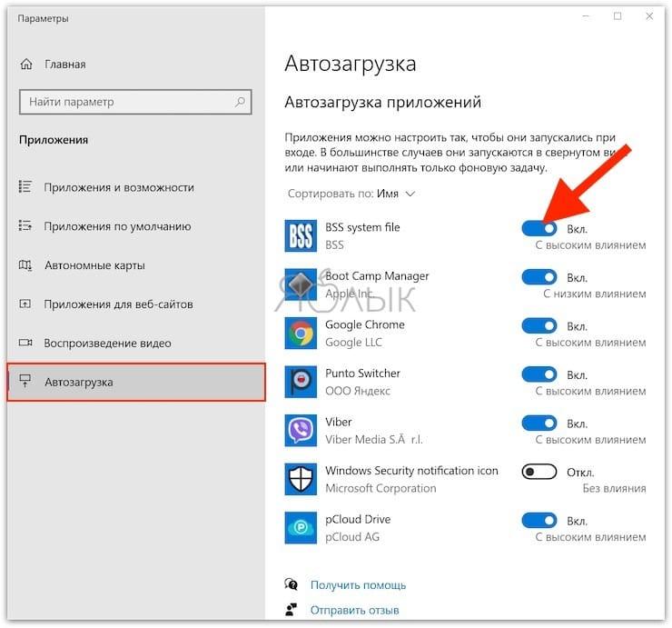Click the Параметры window title

(43, 18)
